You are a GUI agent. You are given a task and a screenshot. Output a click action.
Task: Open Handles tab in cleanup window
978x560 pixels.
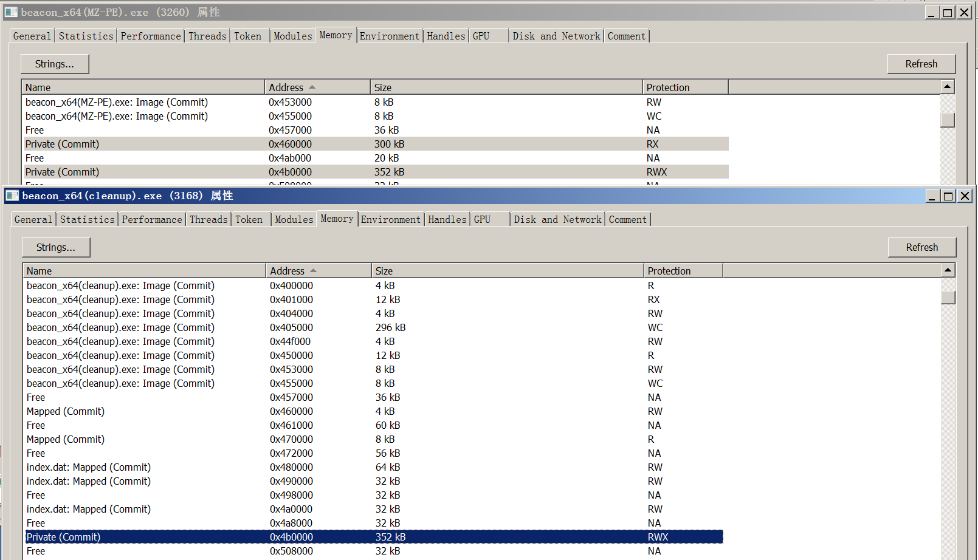(x=447, y=219)
